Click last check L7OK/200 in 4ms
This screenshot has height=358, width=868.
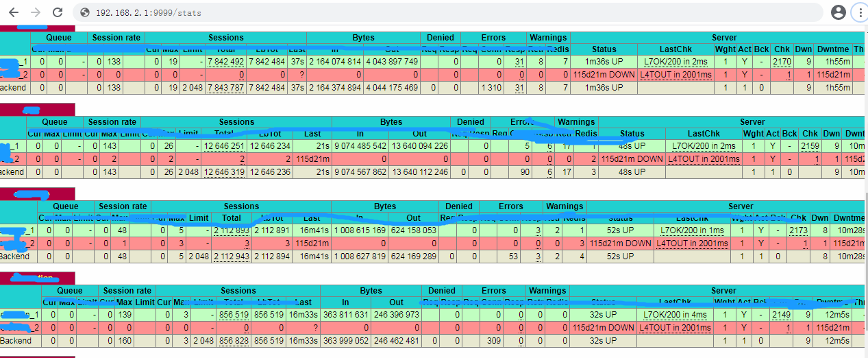675,315
